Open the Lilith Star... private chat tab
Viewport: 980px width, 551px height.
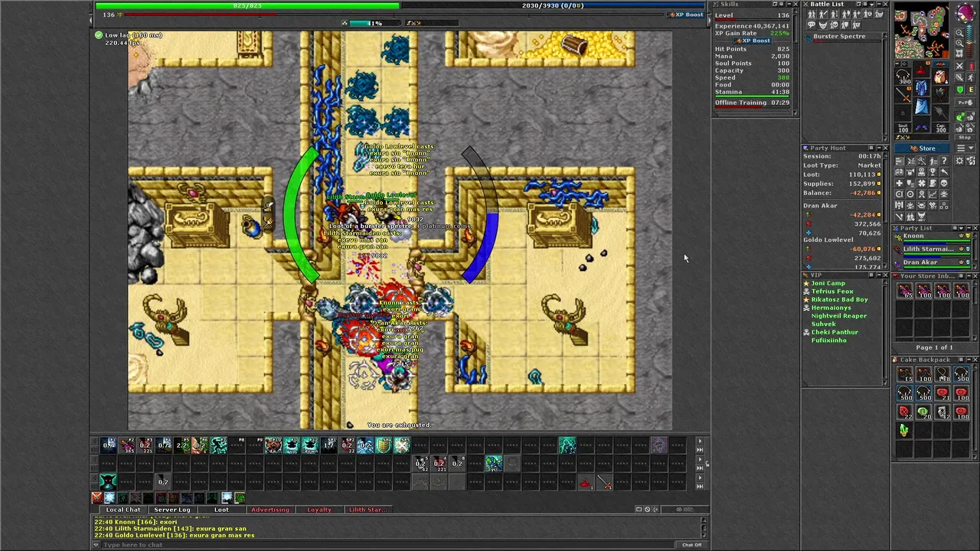(368, 510)
